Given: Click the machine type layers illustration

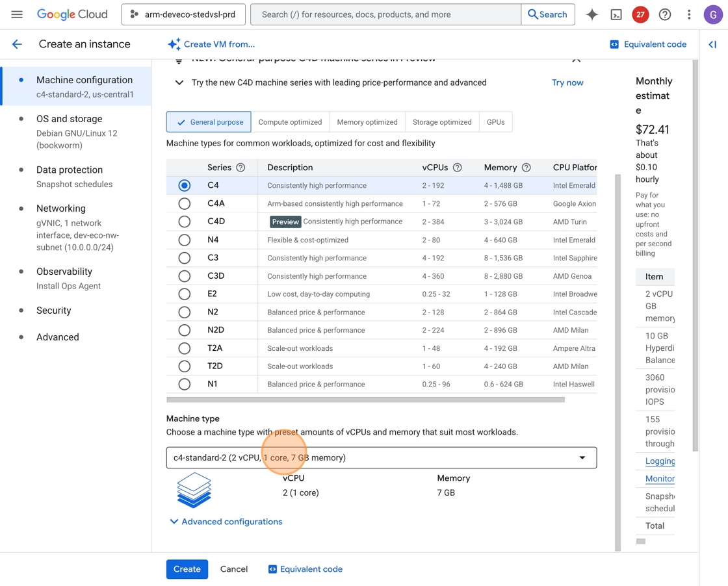Looking at the screenshot, I should pos(194,490).
